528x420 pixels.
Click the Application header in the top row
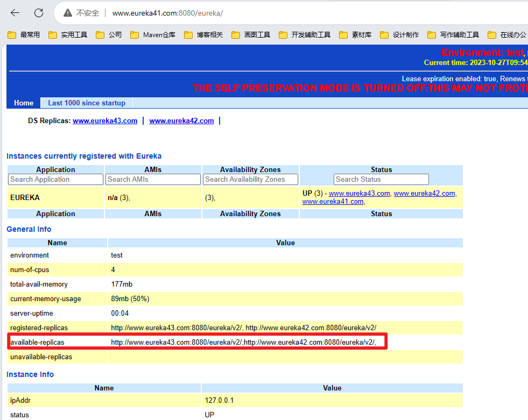tap(55, 169)
